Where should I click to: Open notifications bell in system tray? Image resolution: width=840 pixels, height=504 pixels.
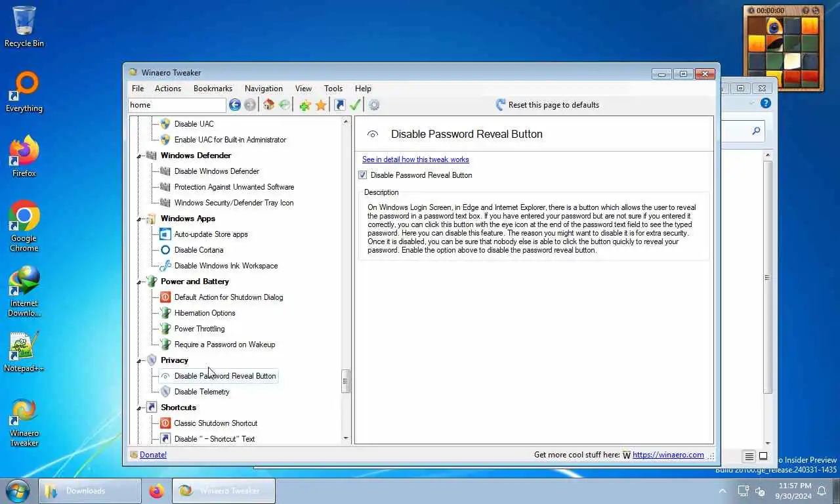point(821,491)
